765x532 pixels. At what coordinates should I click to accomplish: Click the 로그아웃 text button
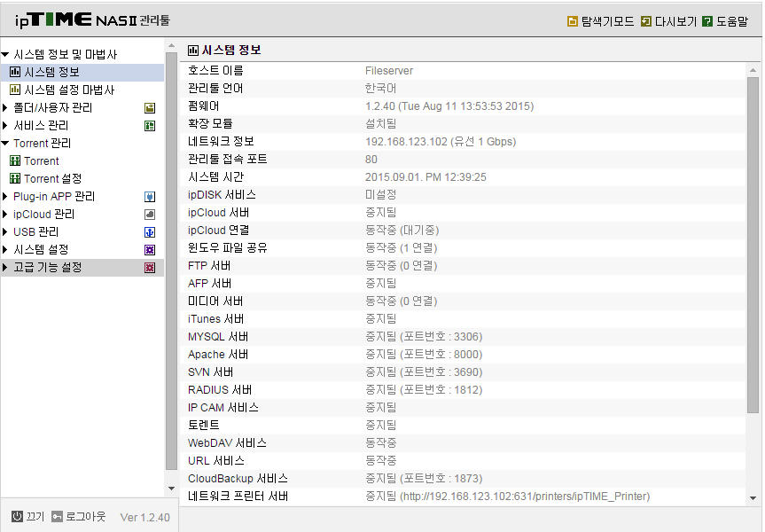point(85,516)
